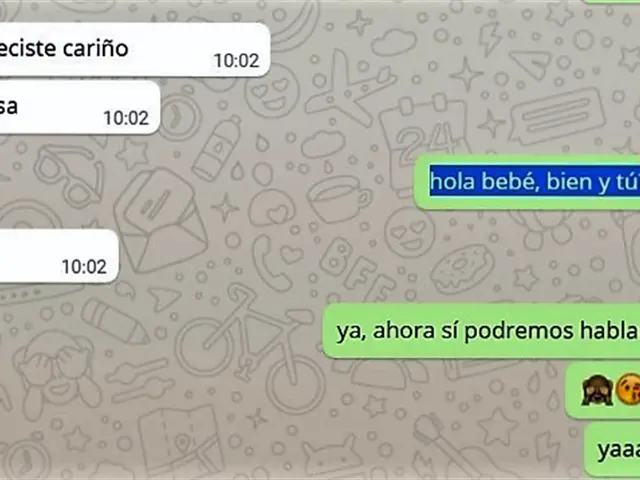
Task: Select the 'yaaa' green message bubble
Action: [x=612, y=450]
